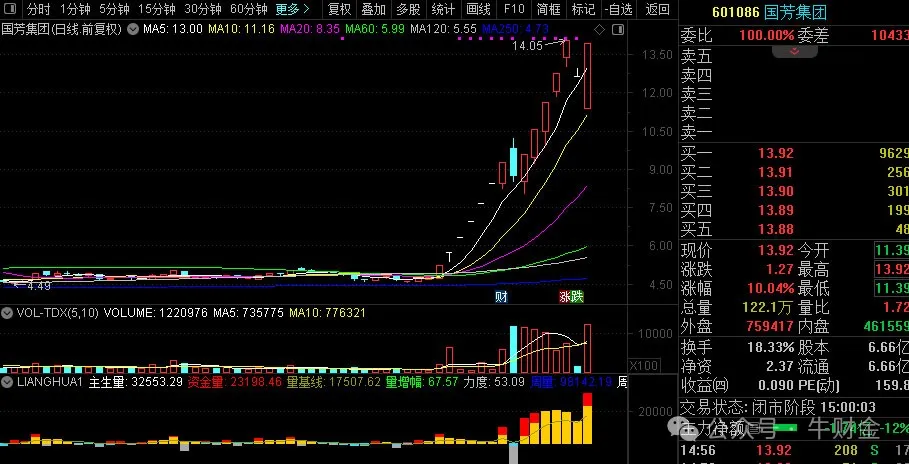Viewport: 909px width, 464px height.
Task: Toggle 叠加 overlay mode
Action: (373, 10)
